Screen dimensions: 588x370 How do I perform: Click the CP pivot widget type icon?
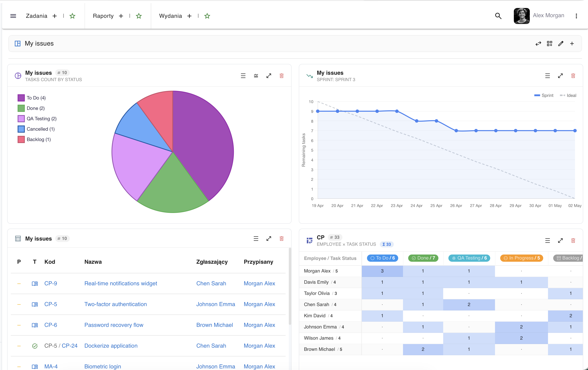pyautogui.click(x=310, y=241)
